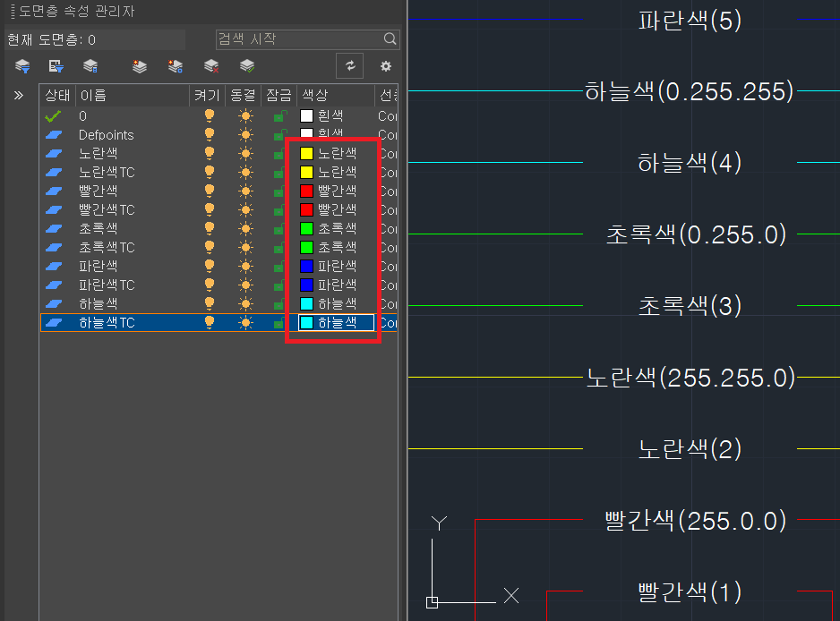Toggle freeze sun for 하늘색TC layer
840x621 pixels.
click(x=246, y=322)
